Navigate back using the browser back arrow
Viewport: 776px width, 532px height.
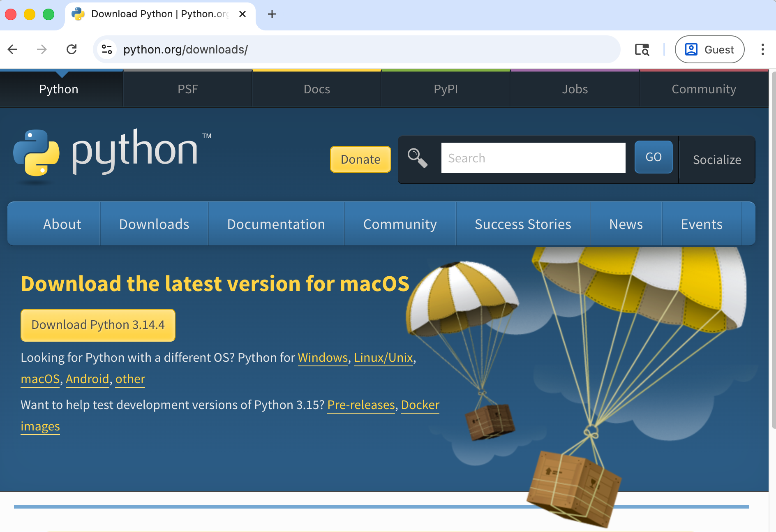pos(12,49)
